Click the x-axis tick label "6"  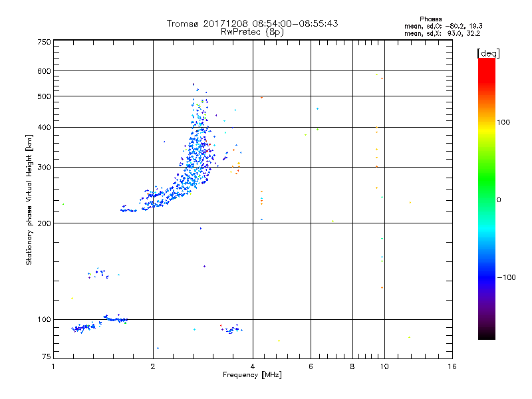311,367
